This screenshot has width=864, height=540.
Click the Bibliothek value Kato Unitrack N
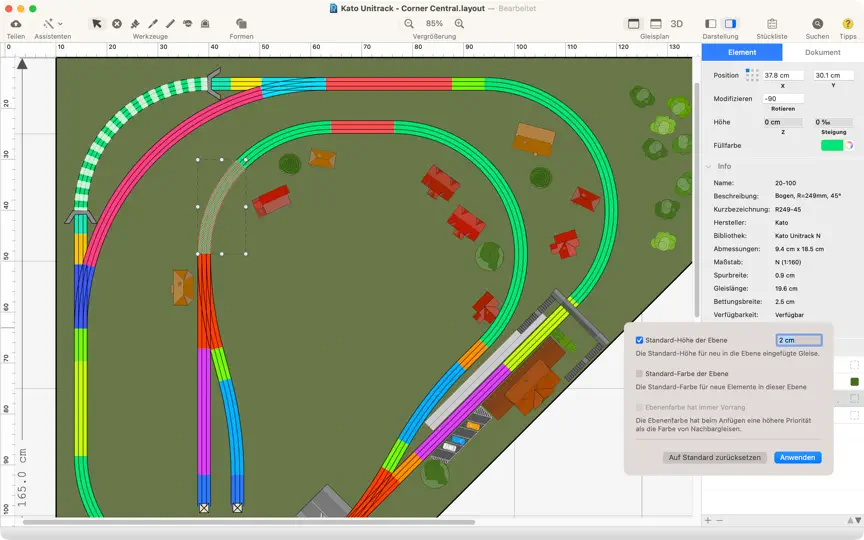[795, 236]
